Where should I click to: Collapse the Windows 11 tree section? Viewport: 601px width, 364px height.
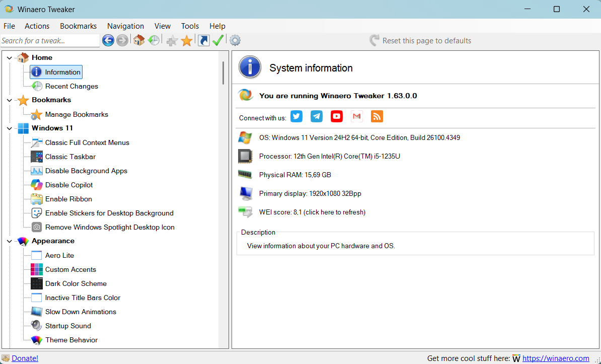[10, 128]
